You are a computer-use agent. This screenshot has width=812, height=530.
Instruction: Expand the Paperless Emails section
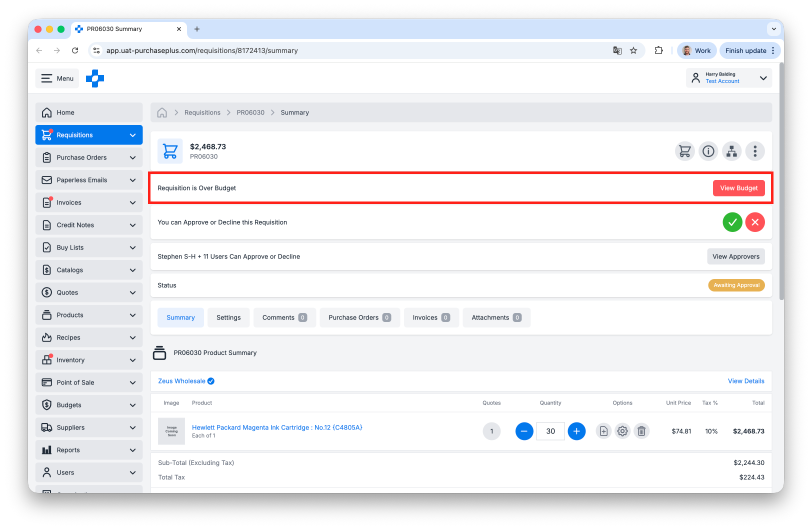[89, 180]
